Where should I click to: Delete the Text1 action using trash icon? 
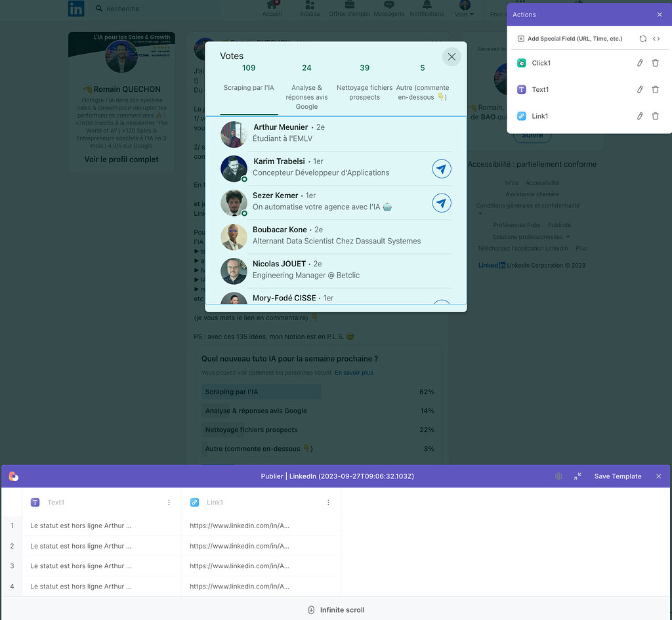655,89
